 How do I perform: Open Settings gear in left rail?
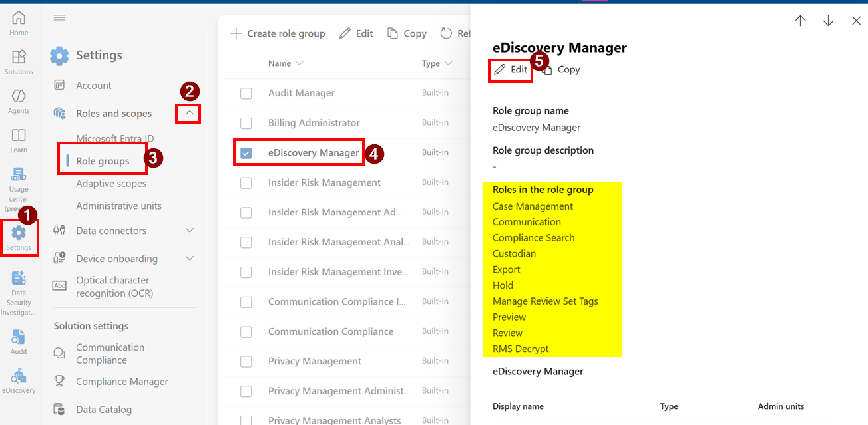click(x=19, y=233)
